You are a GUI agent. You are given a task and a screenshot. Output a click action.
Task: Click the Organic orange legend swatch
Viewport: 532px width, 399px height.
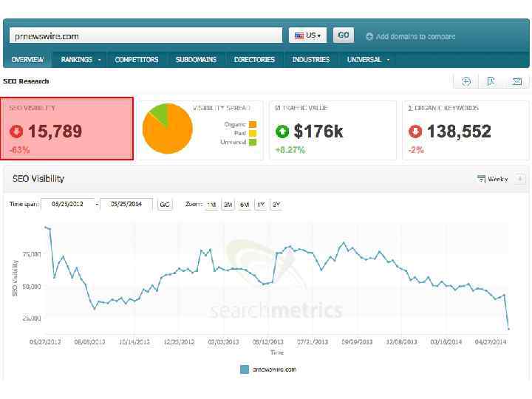coord(253,125)
